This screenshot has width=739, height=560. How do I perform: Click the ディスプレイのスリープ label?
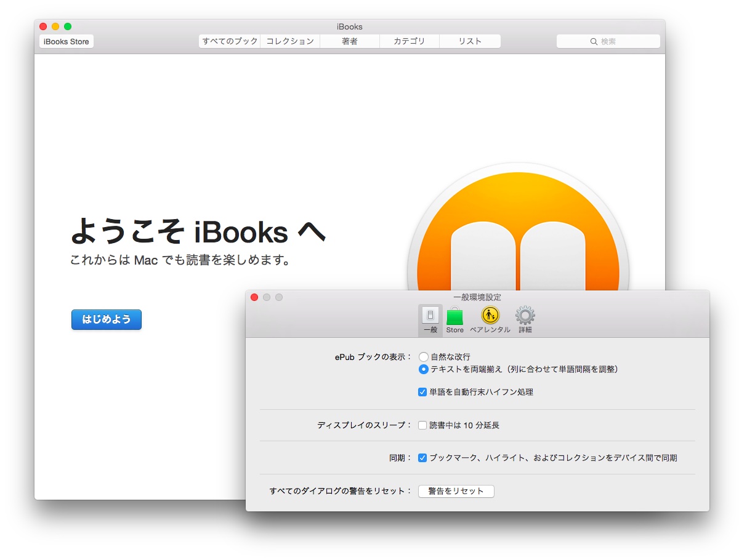point(365,425)
